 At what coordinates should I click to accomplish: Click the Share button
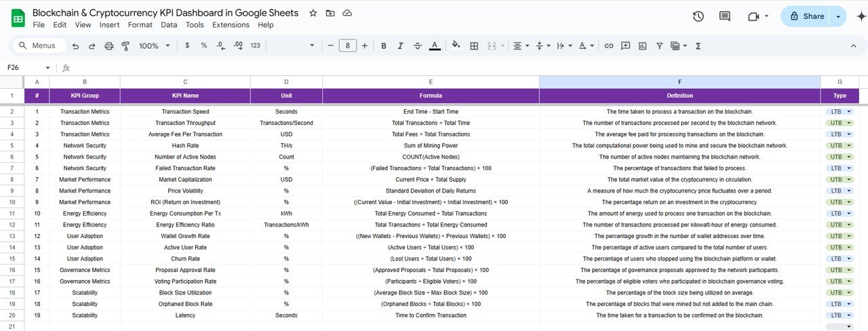(806, 16)
